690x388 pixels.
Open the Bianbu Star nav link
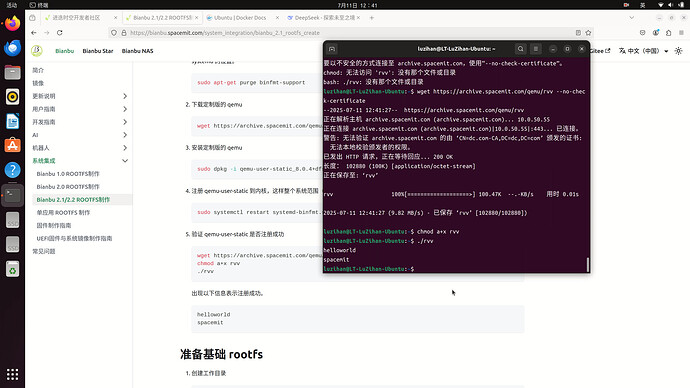(98, 51)
